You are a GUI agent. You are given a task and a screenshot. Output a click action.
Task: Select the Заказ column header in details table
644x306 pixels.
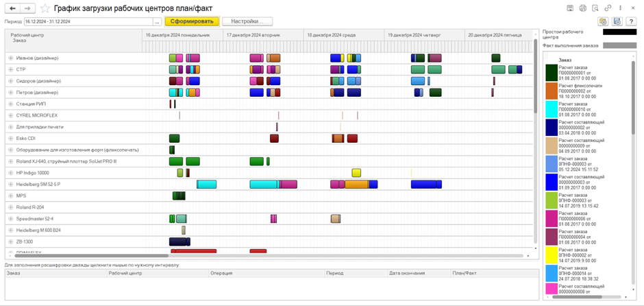(55, 273)
